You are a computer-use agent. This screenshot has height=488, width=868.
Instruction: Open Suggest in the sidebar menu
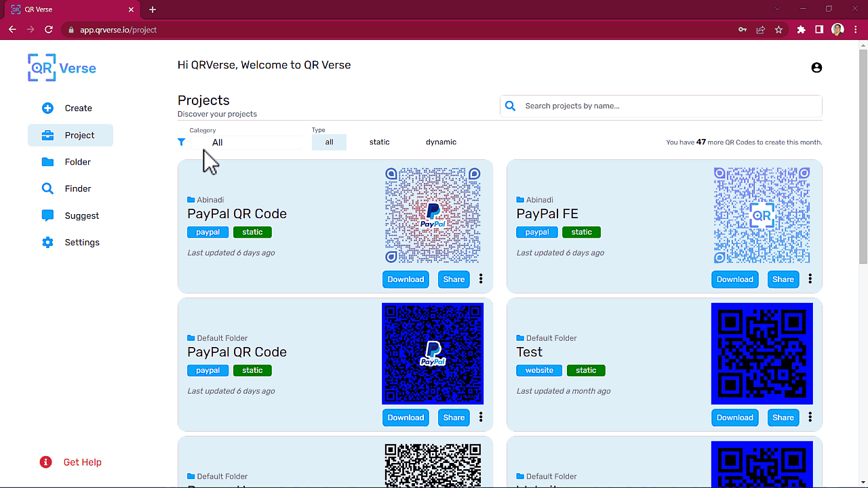pos(71,216)
